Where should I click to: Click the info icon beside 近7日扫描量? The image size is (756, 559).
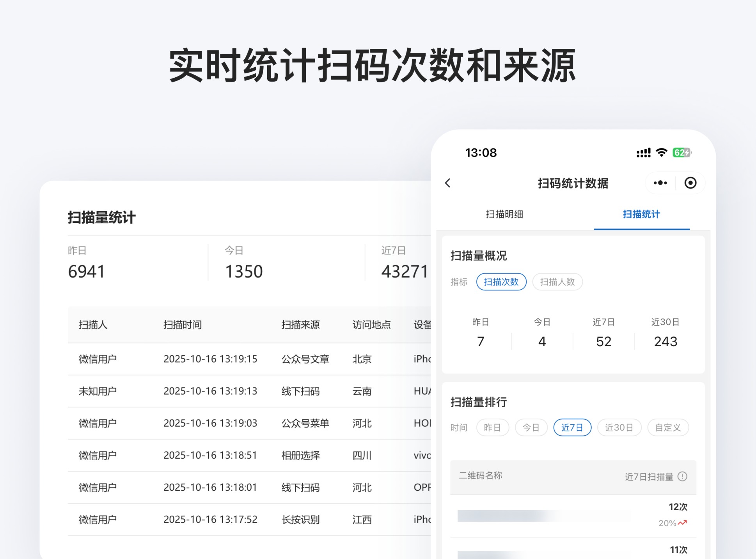(682, 476)
